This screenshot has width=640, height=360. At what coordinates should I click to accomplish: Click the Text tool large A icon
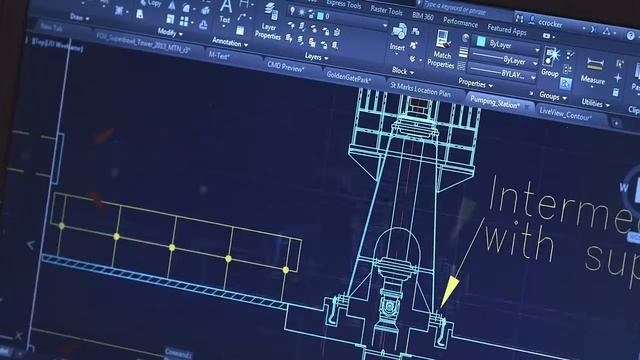pyautogui.click(x=226, y=6)
